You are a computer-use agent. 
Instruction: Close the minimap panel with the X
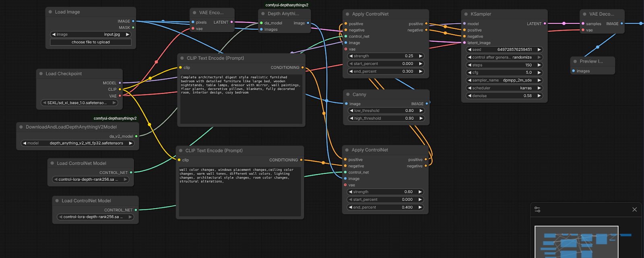pyautogui.click(x=635, y=209)
